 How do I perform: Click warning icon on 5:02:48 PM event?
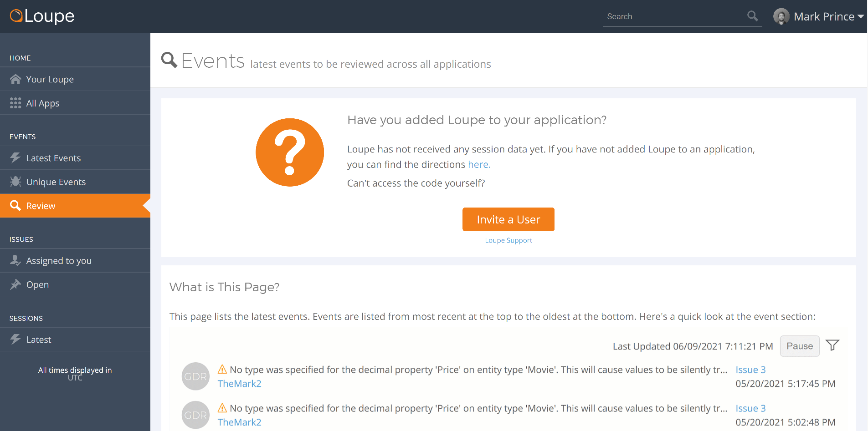point(222,408)
